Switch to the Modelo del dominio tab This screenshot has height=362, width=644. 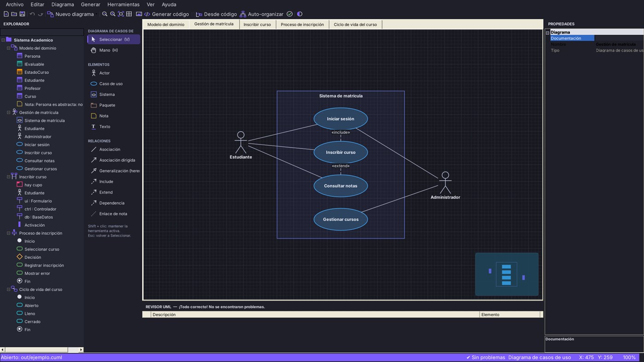tap(166, 24)
